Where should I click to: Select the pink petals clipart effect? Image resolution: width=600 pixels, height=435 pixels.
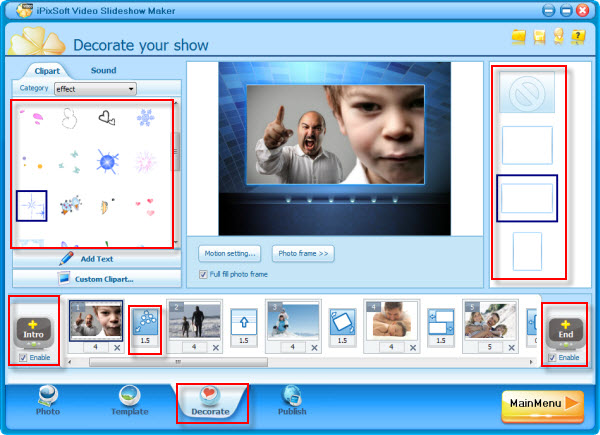(x=32, y=118)
